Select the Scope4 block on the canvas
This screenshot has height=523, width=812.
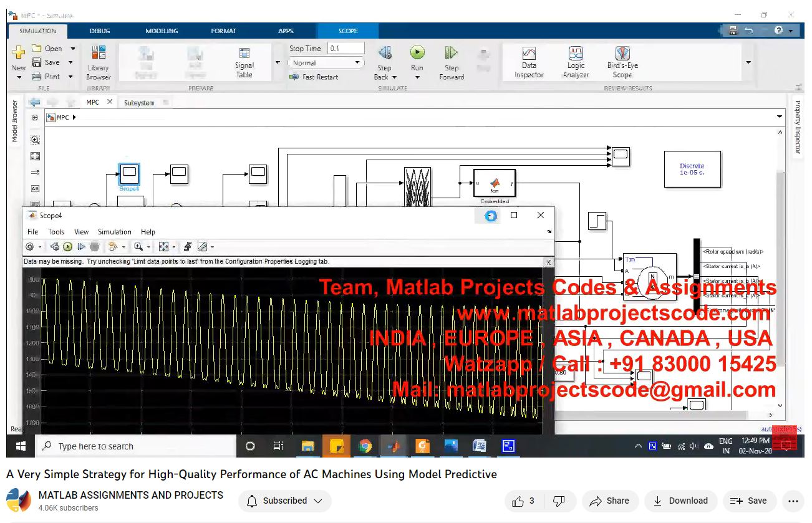129,173
